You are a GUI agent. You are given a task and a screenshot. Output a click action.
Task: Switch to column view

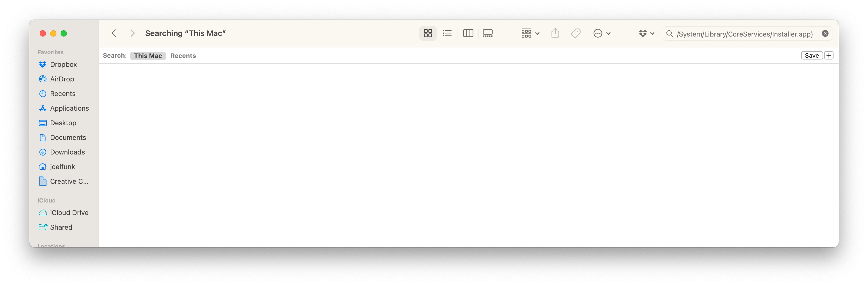[x=468, y=33]
